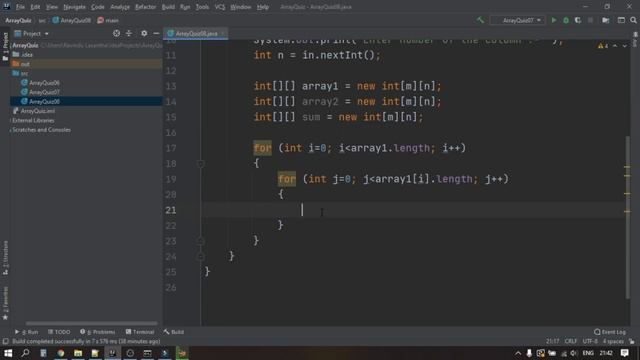The width and height of the screenshot is (640, 360).
Task: Start debugging with the green bug icon
Action: [566, 20]
